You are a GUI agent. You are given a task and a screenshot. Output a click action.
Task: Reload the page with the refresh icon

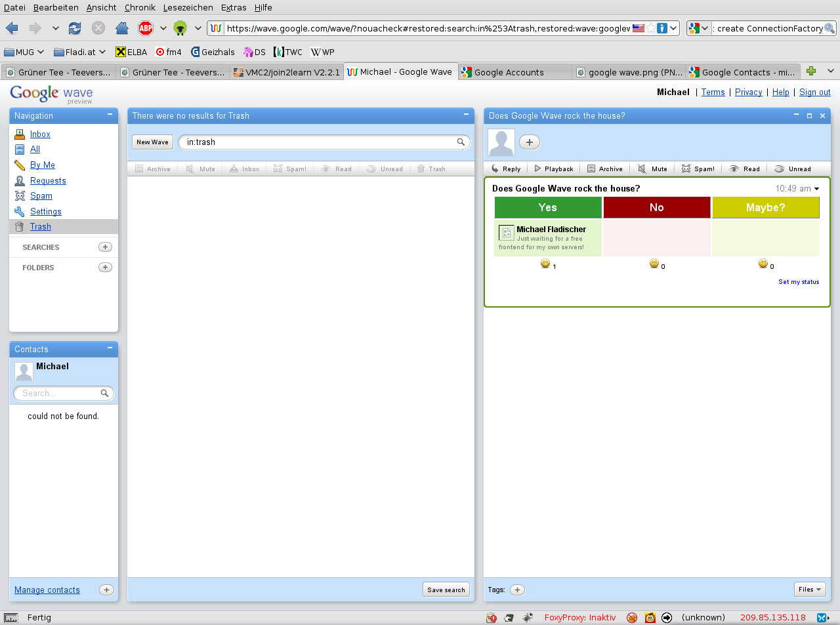point(75,28)
